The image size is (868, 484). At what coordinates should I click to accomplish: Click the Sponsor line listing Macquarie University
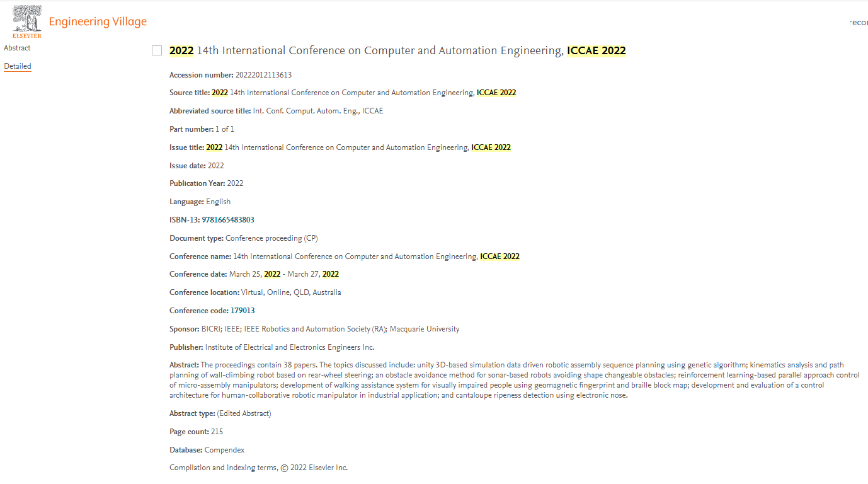[330, 329]
